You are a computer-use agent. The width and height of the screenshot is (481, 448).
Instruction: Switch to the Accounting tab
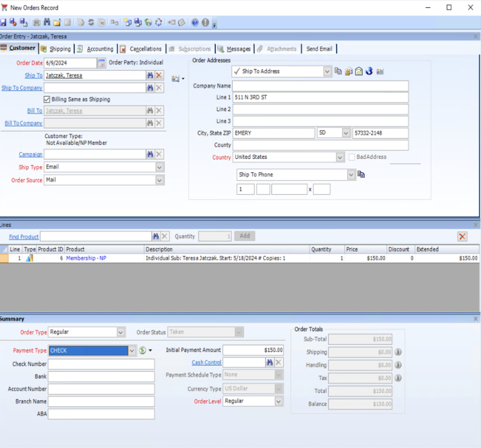pos(100,49)
